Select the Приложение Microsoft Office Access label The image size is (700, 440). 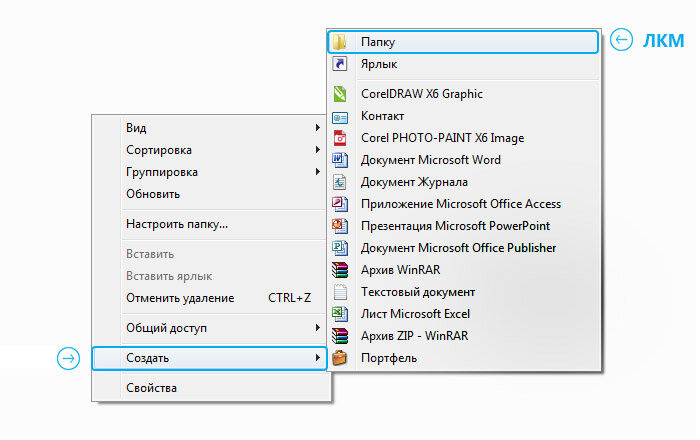pos(461,204)
